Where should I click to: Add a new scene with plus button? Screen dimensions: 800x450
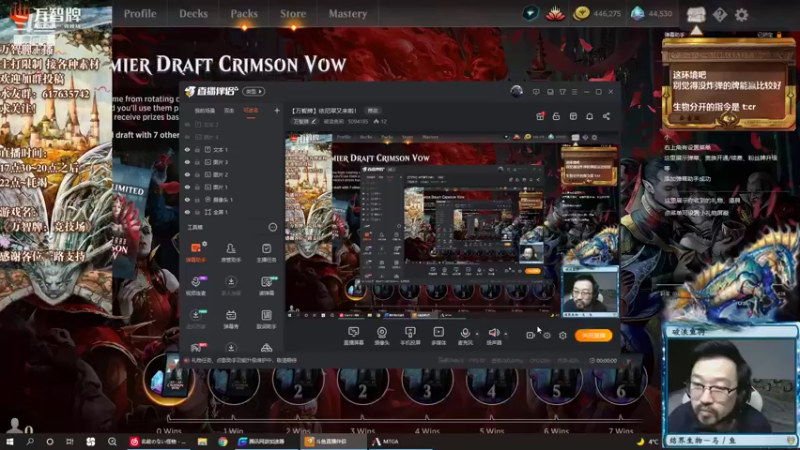277,110
